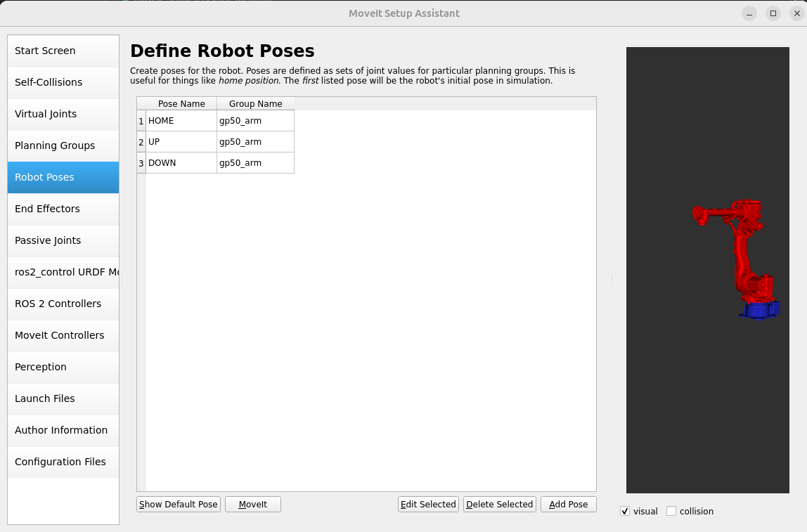Disable the visual checkbox
This screenshot has width=807, height=532.
pyautogui.click(x=625, y=512)
